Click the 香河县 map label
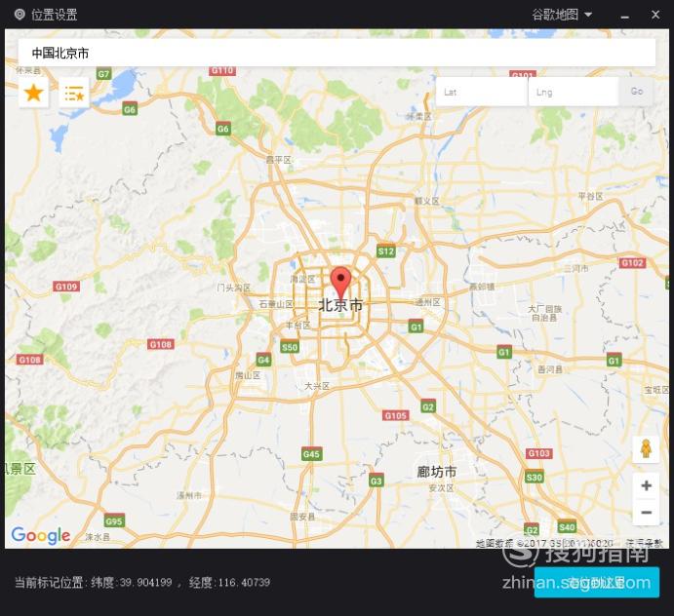674x616 pixels. [x=550, y=369]
